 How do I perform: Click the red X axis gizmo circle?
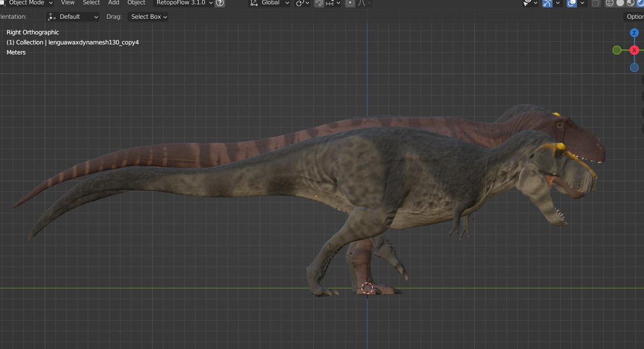coord(634,50)
